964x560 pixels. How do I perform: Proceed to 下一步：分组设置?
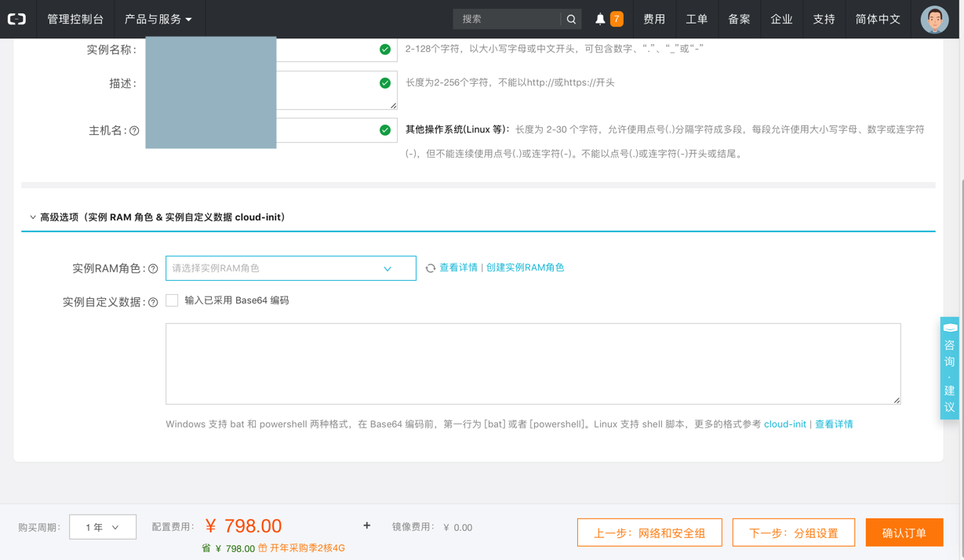coord(794,533)
